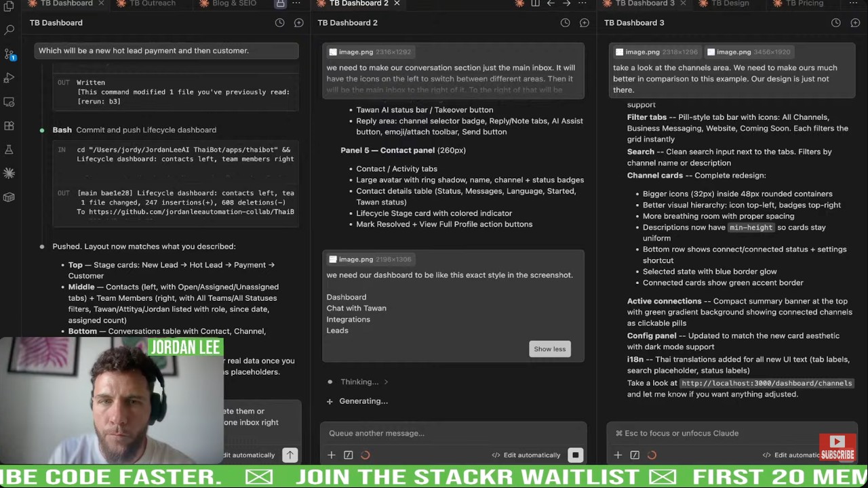868x488 pixels.
Task: Show session history in TB Dashboard 2 panel
Action: click(565, 22)
